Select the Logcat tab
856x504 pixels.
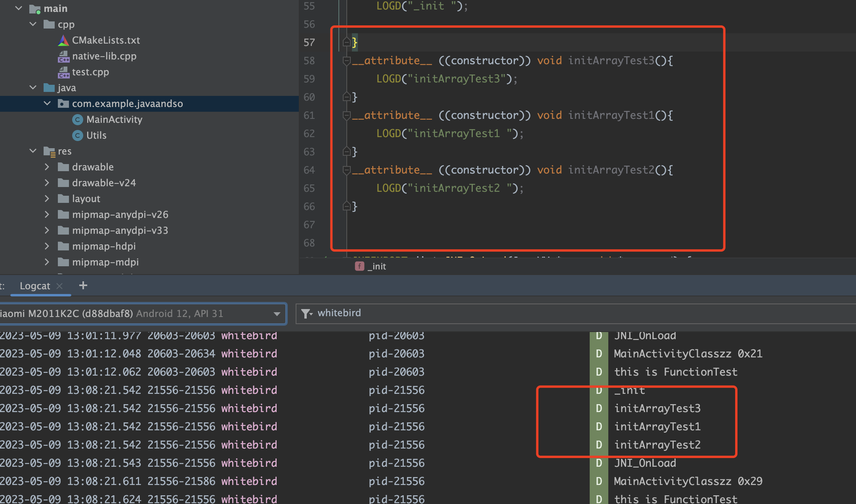pyautogui.click(x=35, y=286)
